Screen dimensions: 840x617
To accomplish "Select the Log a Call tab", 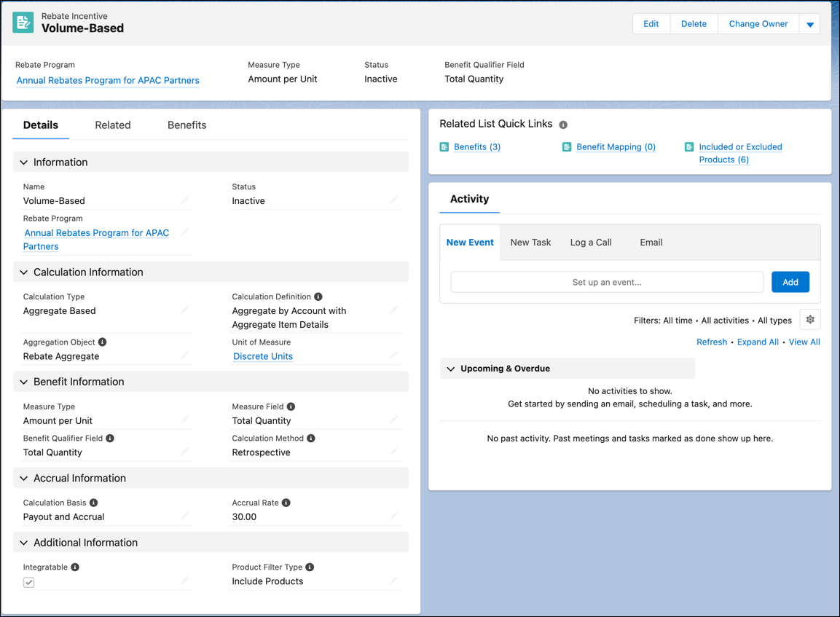I will tap(591, 242).
